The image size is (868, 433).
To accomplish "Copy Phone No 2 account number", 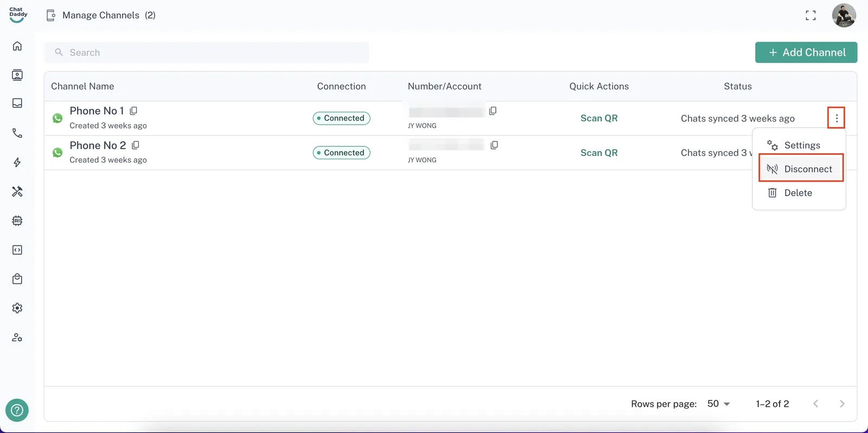I will [494, 145].
